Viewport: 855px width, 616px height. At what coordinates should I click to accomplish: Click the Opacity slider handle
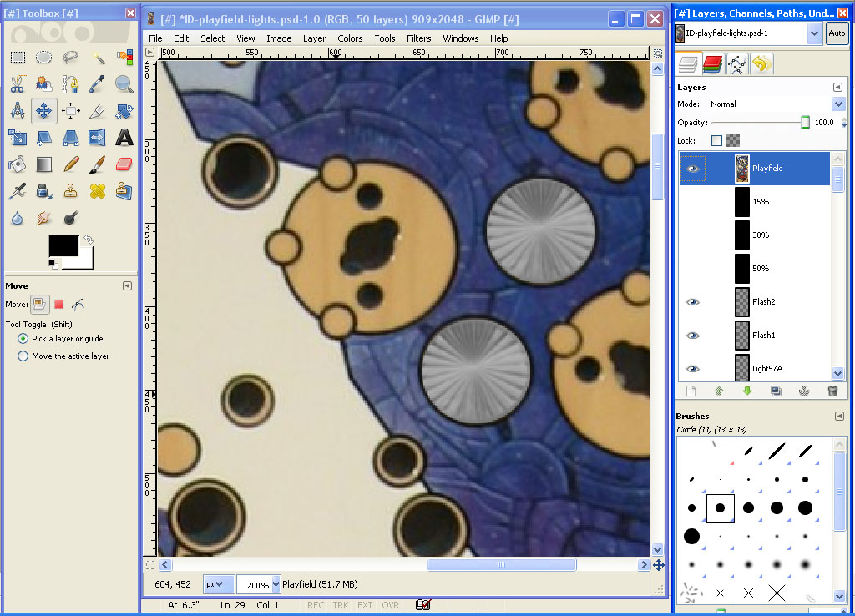(805, 123)
